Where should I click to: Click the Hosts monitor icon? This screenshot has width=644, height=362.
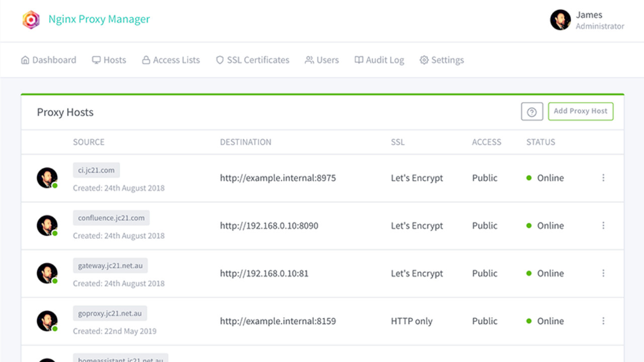coord(96,59)
